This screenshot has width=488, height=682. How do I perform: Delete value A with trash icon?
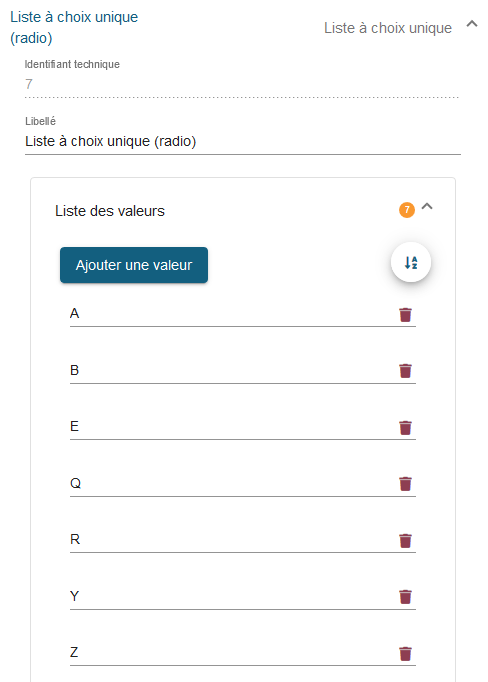click(x=405, y=314)
